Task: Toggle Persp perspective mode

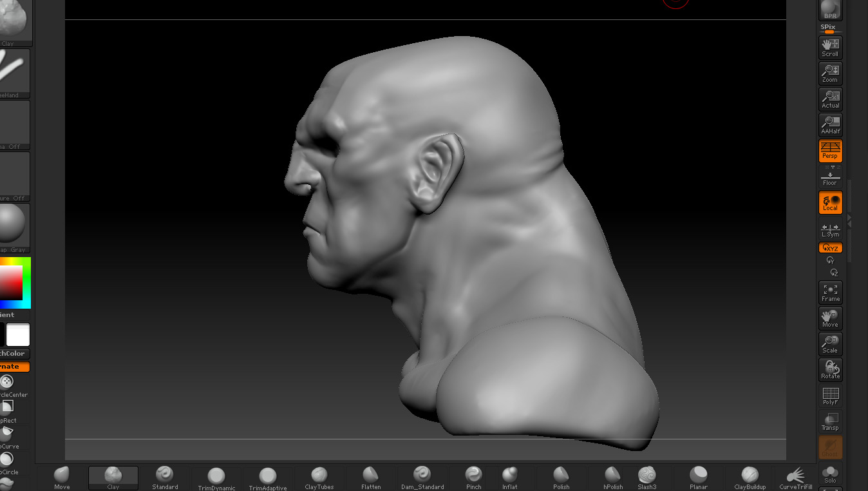Action: pyautogui.click(x=831, y=150)
